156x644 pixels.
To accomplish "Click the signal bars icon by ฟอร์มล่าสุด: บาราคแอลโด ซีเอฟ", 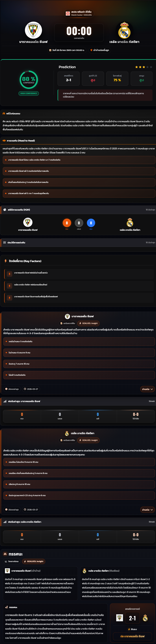I will (x=5, y=401).
